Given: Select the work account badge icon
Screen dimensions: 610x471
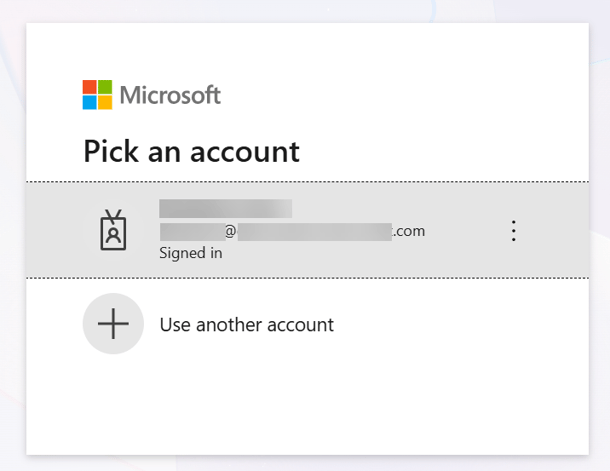Looking at the screenshot, I should tap(113, 231).
